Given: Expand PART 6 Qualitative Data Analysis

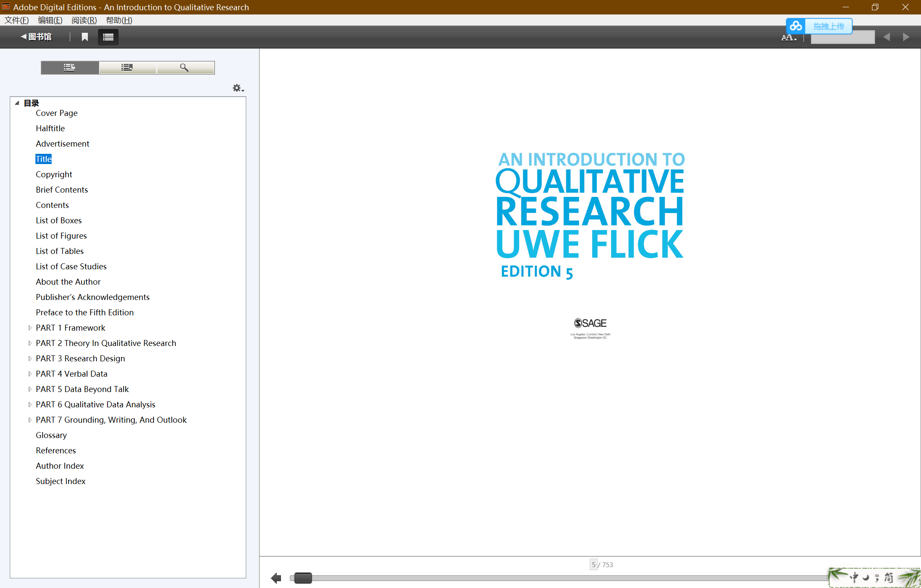Looking at the screenshot, I should pyautogui.click(x=30, y=404).
